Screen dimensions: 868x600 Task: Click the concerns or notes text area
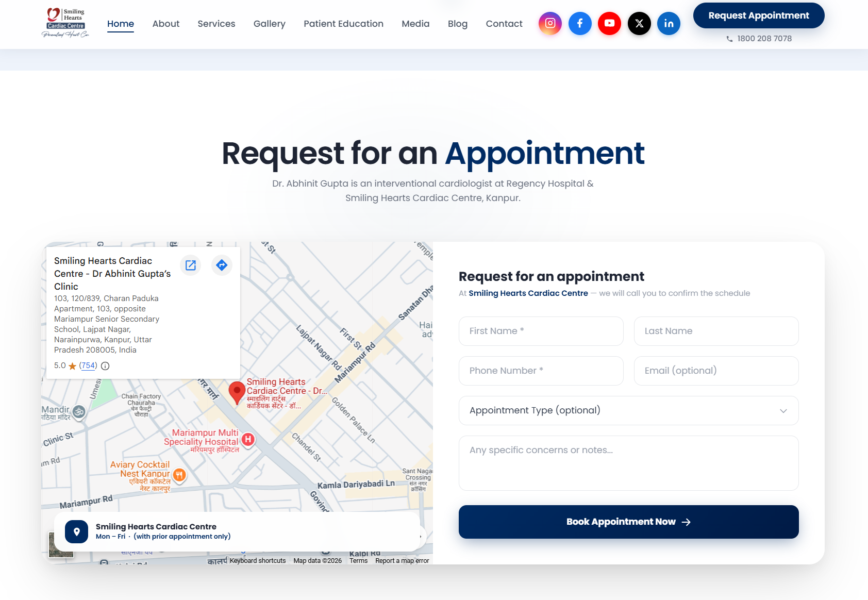(629, 463)
